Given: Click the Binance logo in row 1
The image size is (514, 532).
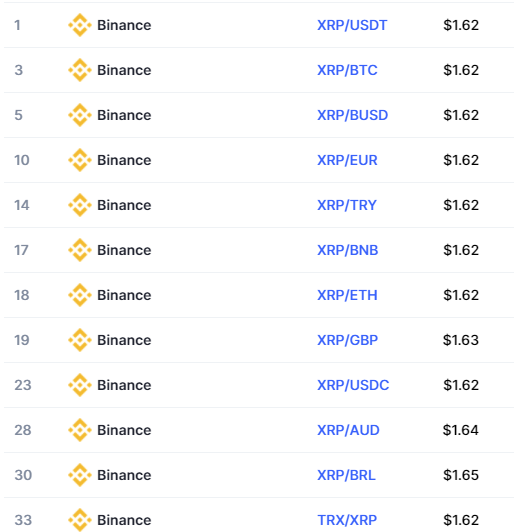Looking at the screenshot, I should 80,25.
